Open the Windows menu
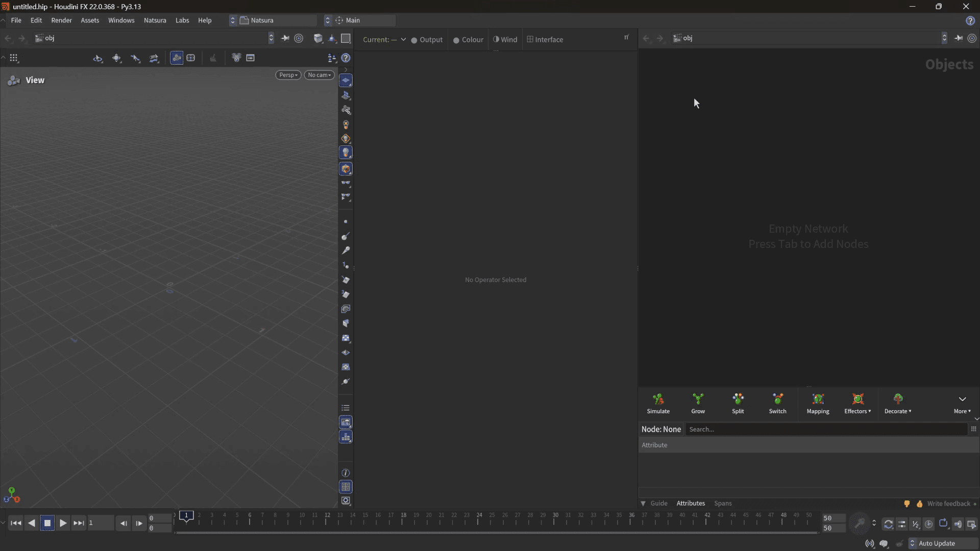The height and width of the screenshot is (551, 980). [121, 20]
